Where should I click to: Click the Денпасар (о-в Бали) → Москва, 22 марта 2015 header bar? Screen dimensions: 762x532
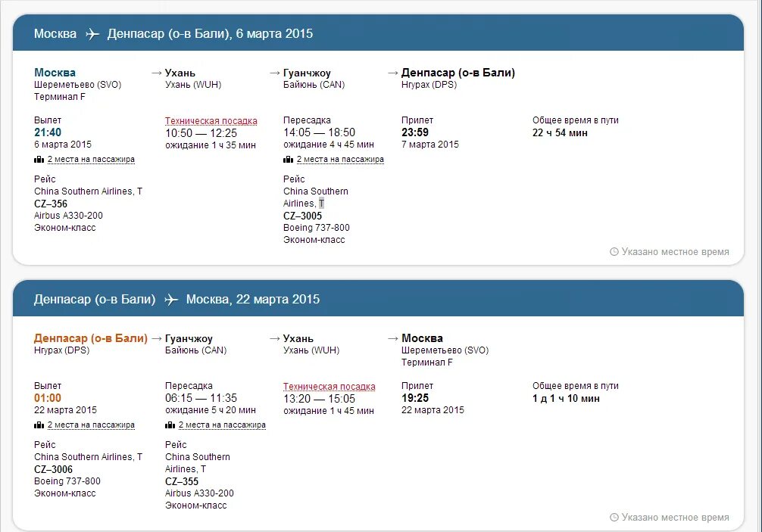point(378,299)
